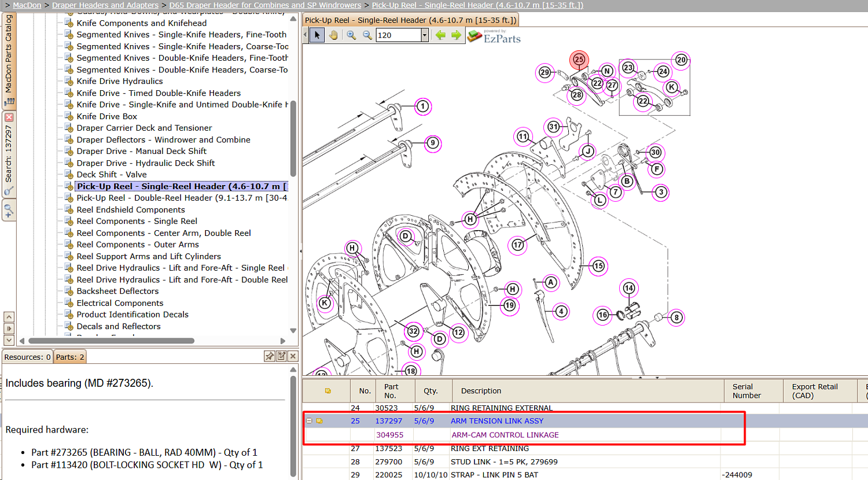Click page icon beside Knife Drive Box
This screenshot has width=868, height=480.
coord(68,116)
